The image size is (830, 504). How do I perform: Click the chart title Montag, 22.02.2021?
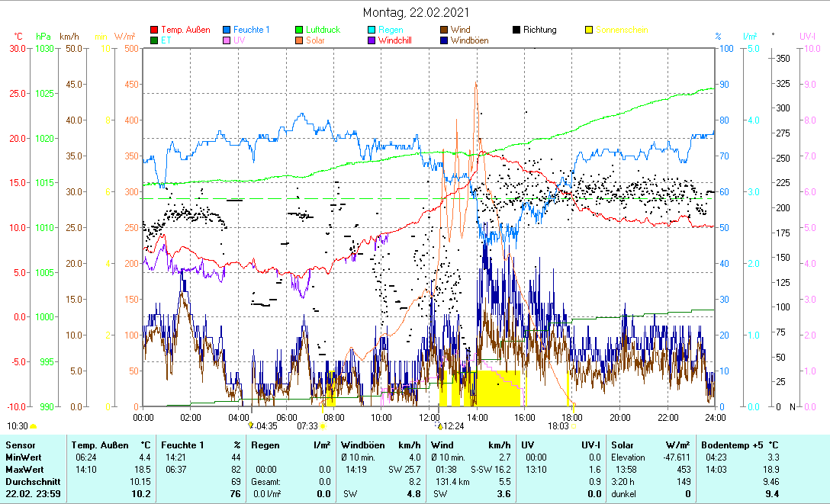[416, 12]
